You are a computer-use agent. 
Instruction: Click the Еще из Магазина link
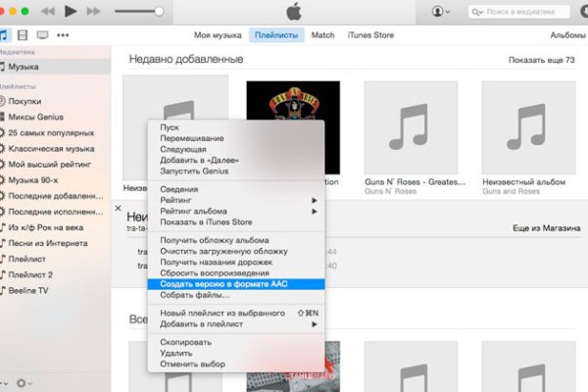(x=547, y=228)
